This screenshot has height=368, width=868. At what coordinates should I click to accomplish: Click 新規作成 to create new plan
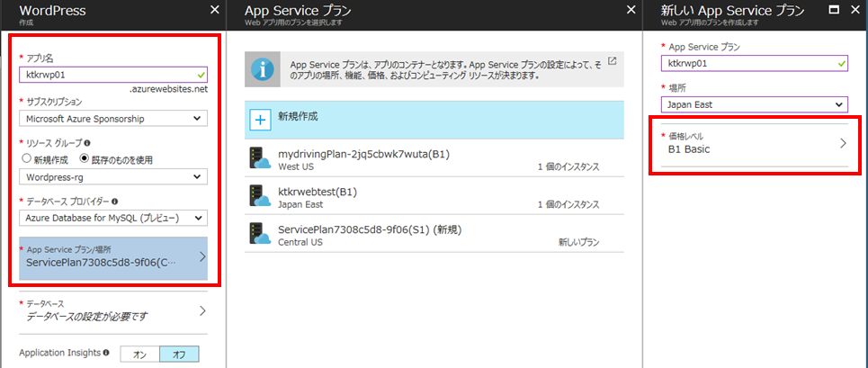(x=434, y=120)
